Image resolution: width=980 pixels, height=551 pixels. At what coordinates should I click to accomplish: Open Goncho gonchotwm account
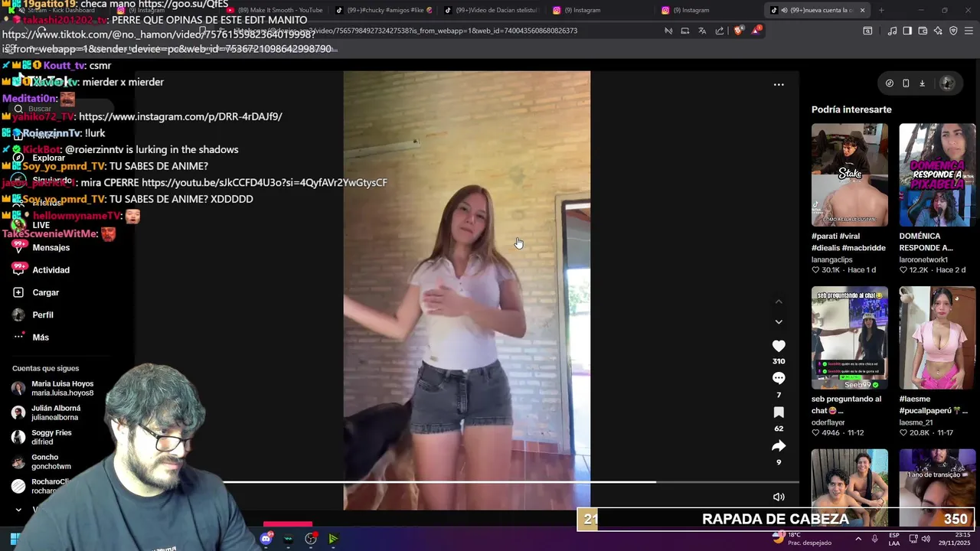(x=42, y=461)
